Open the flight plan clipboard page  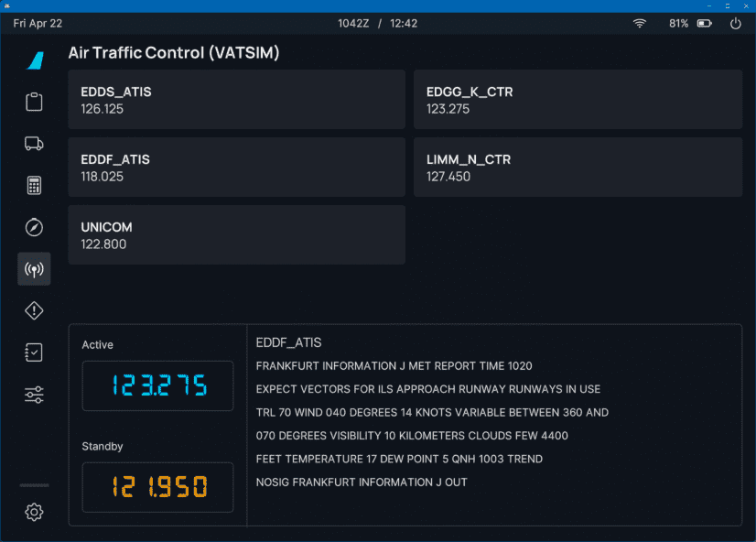click(34, 102)
